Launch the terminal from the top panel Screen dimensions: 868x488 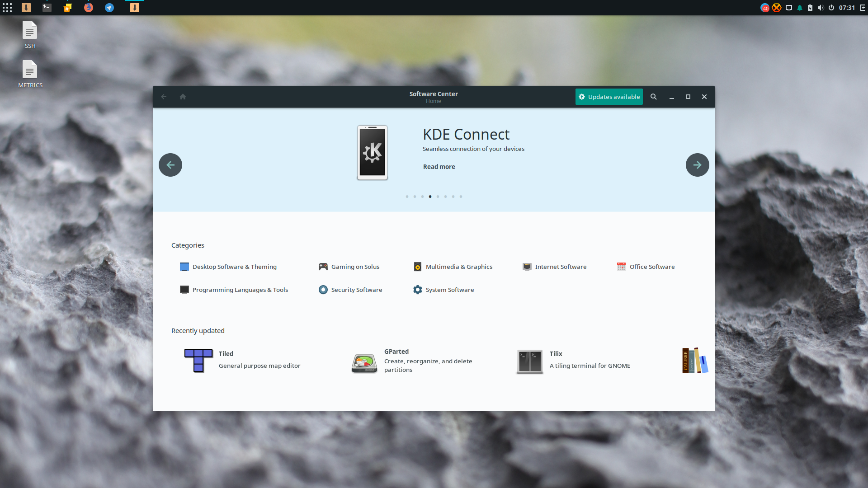pos(47,7)
